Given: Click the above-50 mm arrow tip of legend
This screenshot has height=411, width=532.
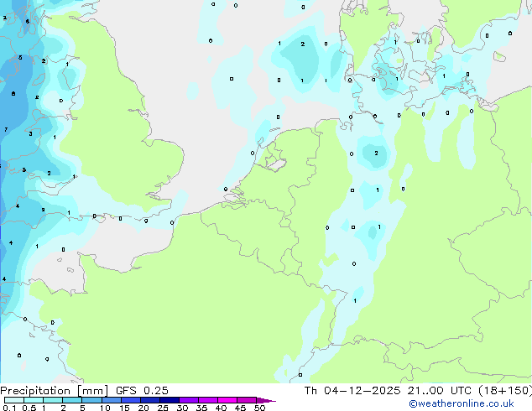Looking at the screenshot, I should pyautogui.click(x=266, y=400).
